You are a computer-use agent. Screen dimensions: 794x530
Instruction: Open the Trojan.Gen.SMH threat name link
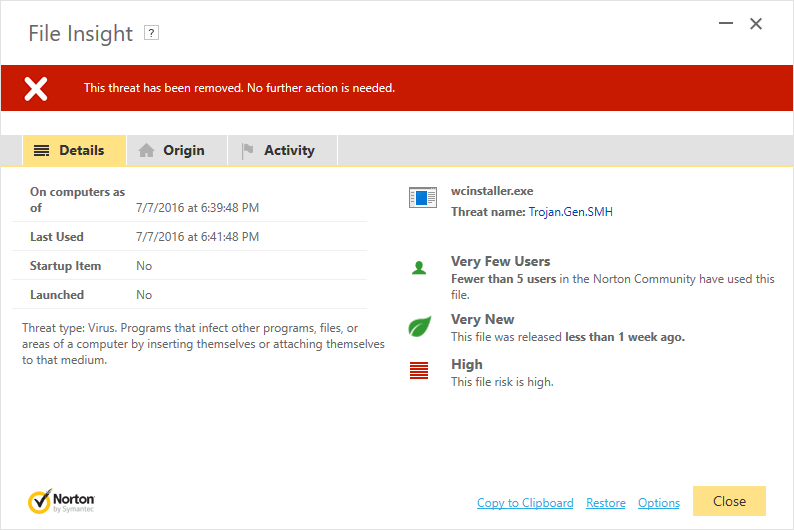click(572, 212)
